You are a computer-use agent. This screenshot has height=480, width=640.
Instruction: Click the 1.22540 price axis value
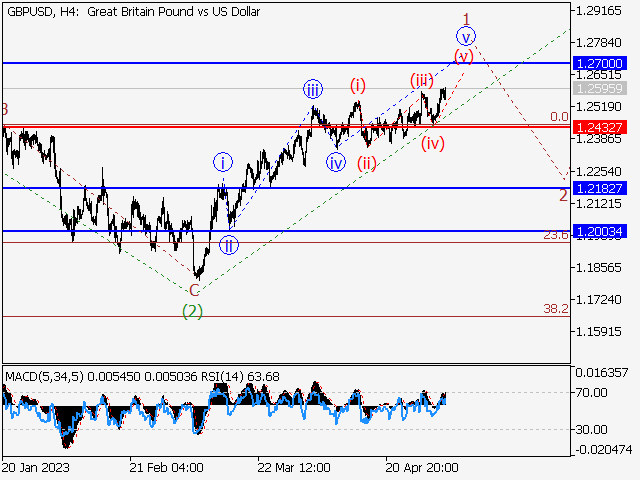coord(598,171)
